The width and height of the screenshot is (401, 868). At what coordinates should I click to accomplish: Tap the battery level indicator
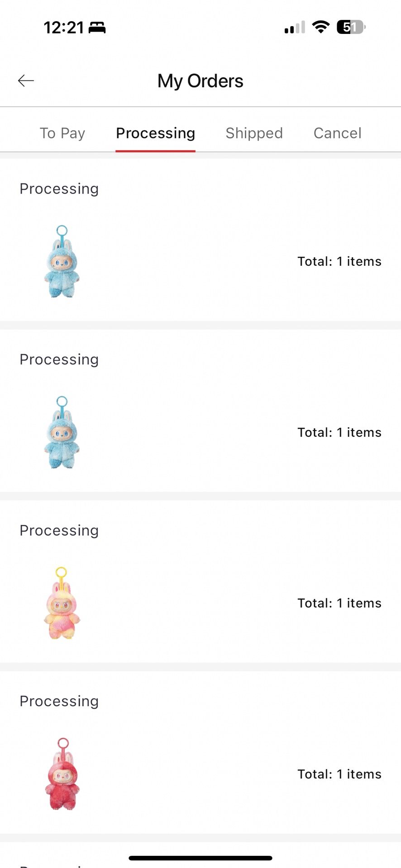pos(351,27)
